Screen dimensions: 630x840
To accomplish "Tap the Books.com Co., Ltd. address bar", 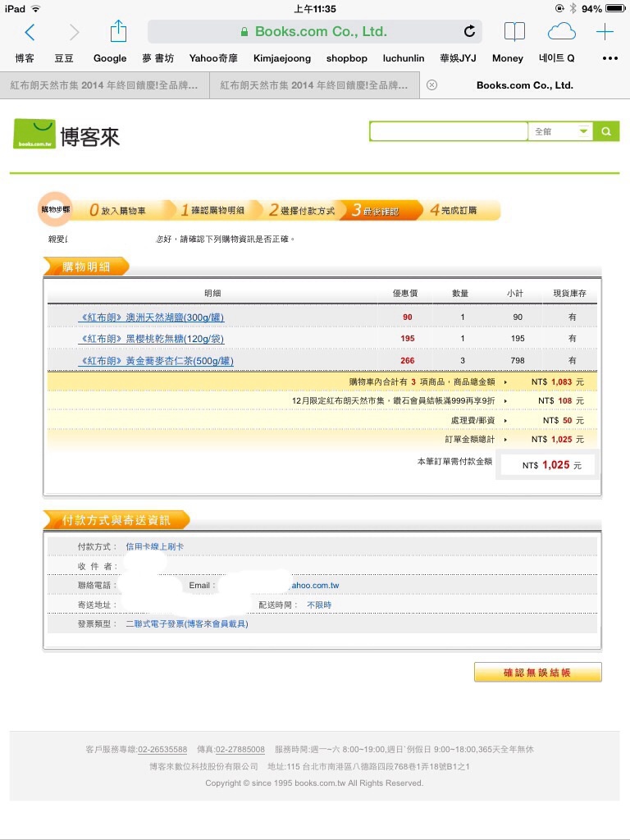I will point(314,32).
